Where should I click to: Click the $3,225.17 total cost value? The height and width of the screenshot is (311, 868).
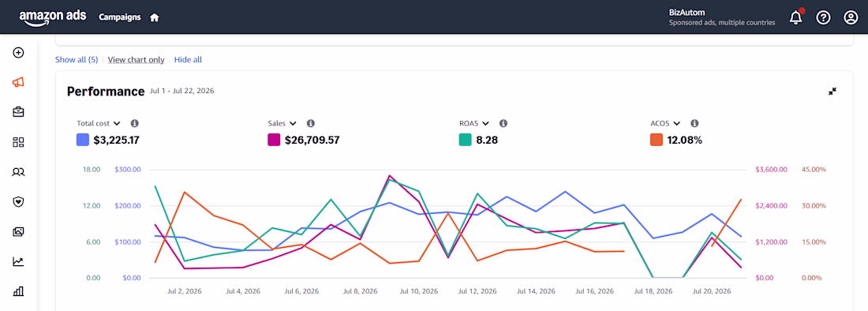tap(116, 140)
